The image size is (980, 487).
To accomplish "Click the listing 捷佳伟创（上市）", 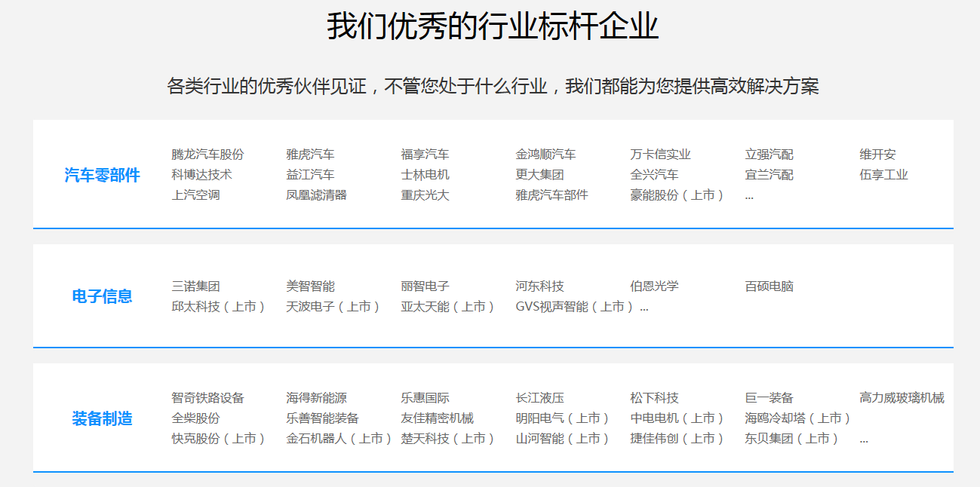I will click(x=678, y=439).
